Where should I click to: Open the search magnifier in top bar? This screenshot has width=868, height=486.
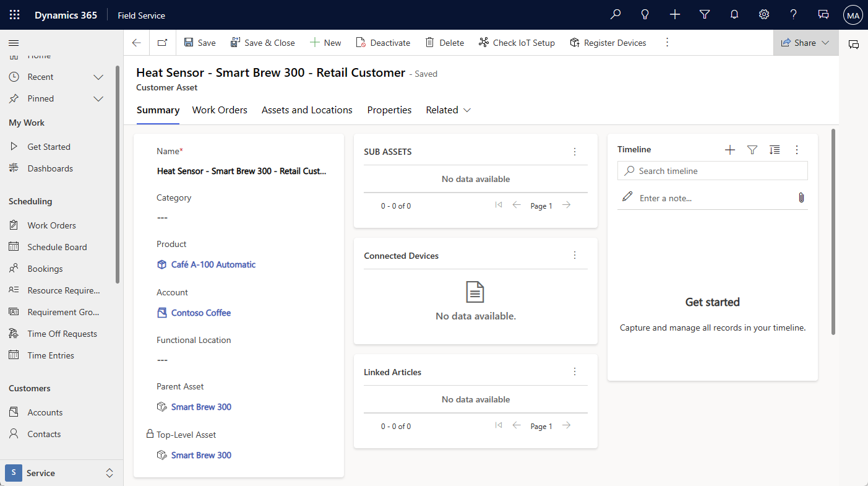[x=616, y=15]
